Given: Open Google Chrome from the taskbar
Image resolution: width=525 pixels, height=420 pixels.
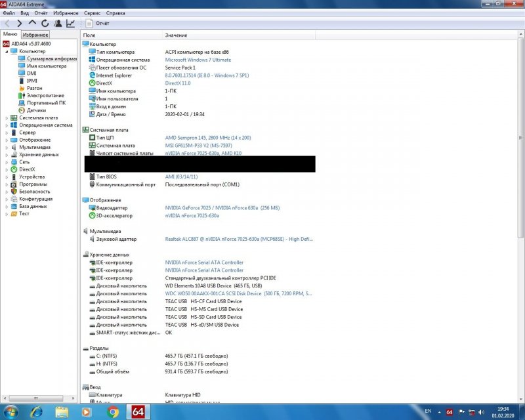Looking at the screenshot, I should [x=113, y=411].
